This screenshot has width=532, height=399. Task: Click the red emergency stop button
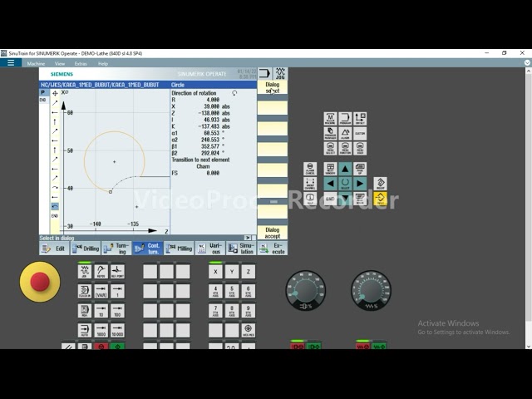(40, 282)
